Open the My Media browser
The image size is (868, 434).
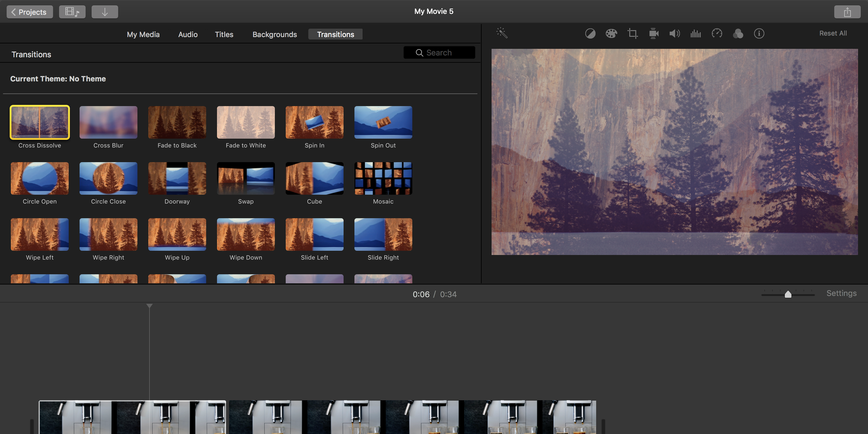click(x=143, y=34)
